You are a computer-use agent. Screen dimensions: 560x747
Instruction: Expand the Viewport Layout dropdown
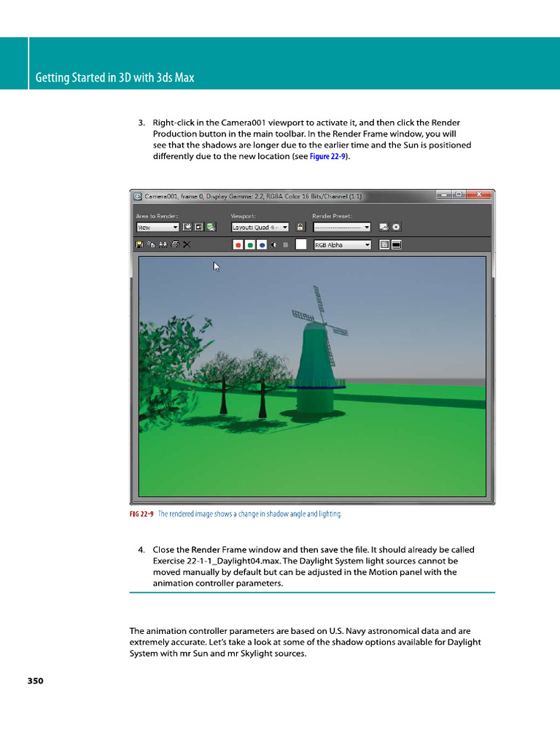tap(260, 227)
